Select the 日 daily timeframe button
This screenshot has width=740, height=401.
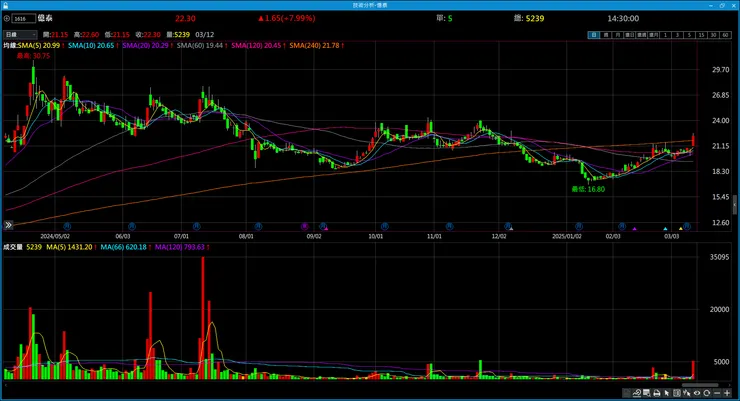click(x=593, y=35)
